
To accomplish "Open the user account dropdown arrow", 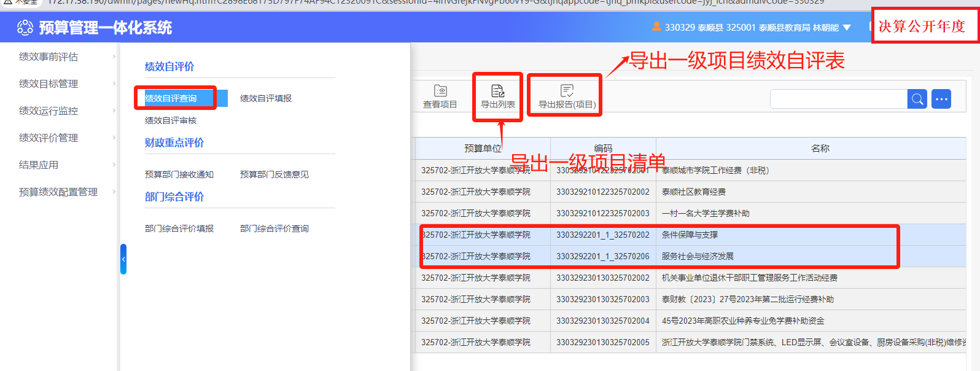I will coord(847,28).
